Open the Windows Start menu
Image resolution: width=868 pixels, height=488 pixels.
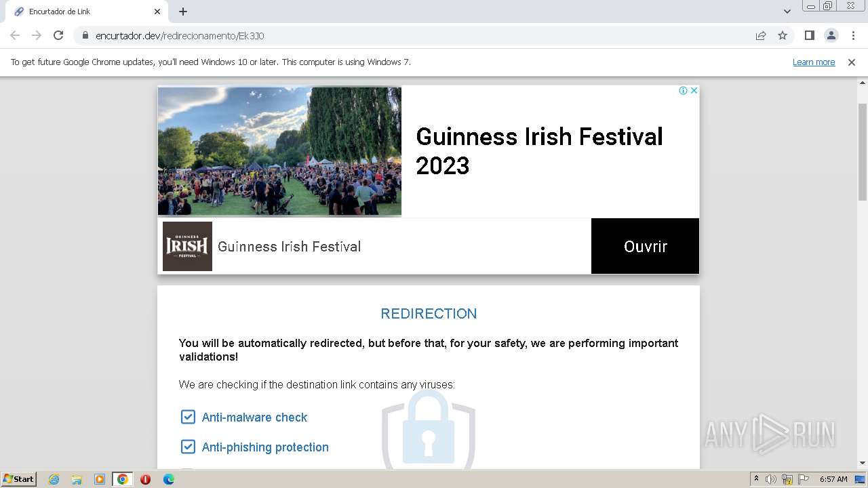click(18, 479)
